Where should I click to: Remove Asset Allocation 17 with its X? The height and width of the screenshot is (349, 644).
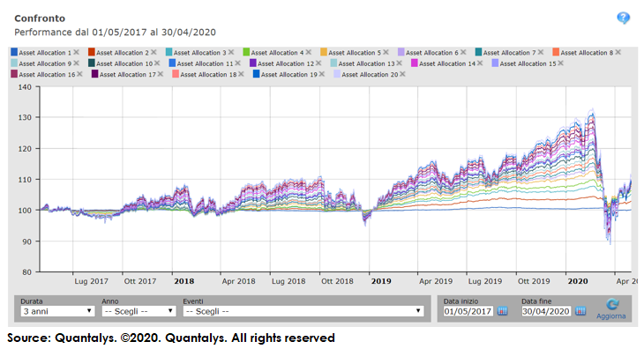[x=161, y=74]
